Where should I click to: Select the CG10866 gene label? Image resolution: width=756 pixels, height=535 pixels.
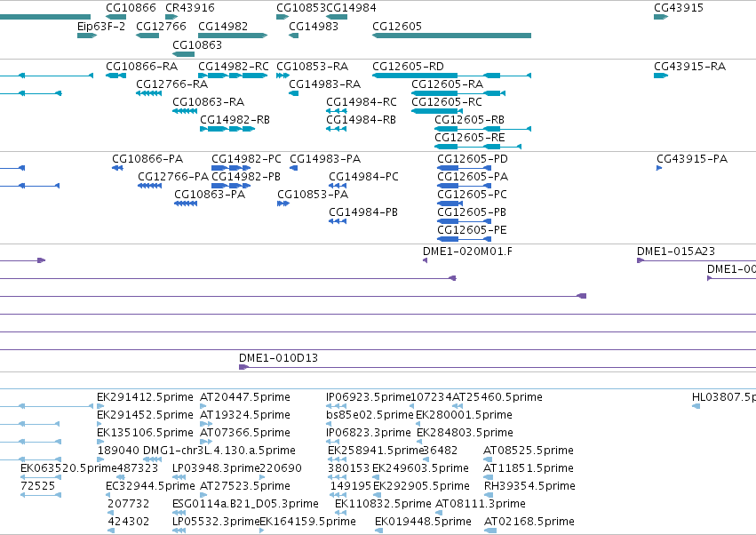pyautogui.click(x=131, y=8)
